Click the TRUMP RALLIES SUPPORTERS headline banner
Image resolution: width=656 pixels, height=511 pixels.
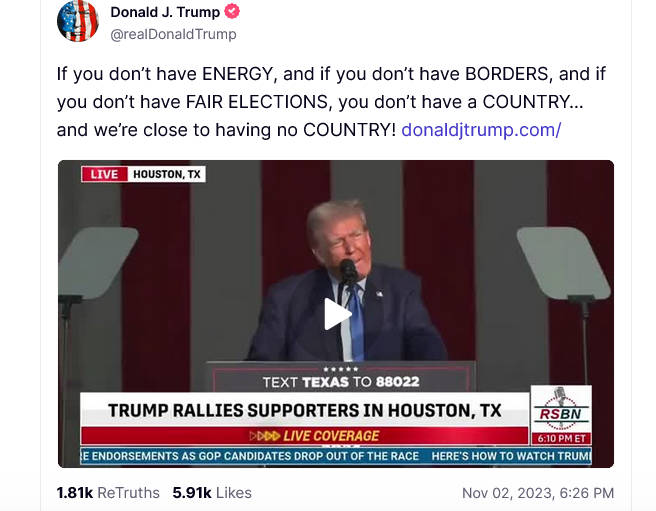305,410
